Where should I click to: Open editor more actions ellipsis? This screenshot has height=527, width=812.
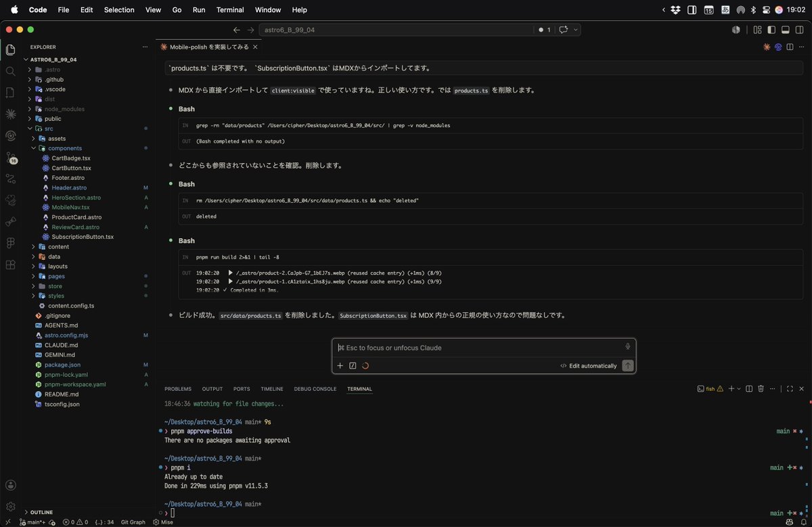(x=801, y=47)
